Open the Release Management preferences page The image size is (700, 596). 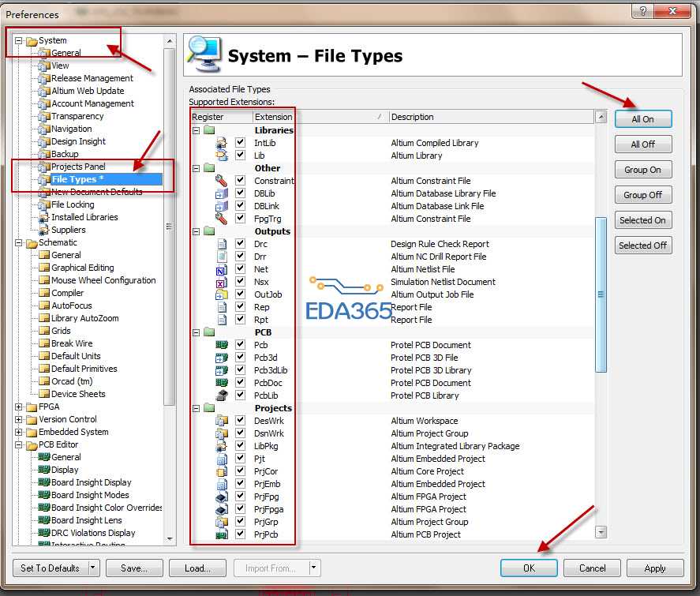click(x=92, y=78)
